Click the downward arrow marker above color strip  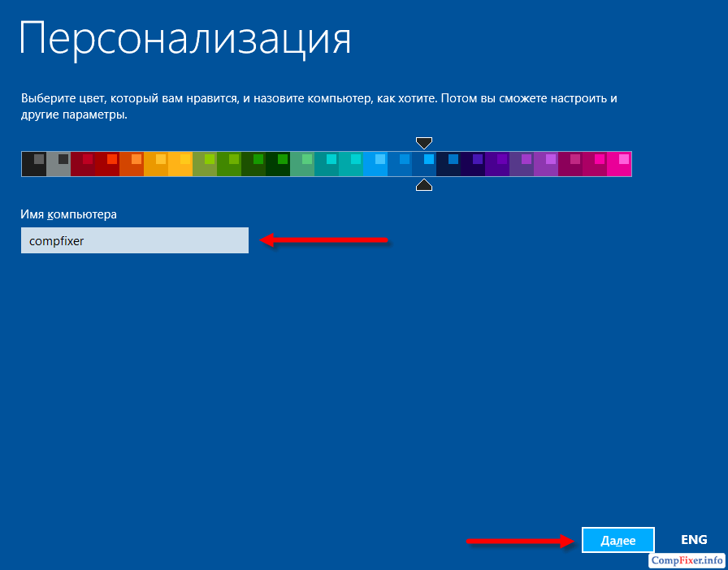[424, 143]
